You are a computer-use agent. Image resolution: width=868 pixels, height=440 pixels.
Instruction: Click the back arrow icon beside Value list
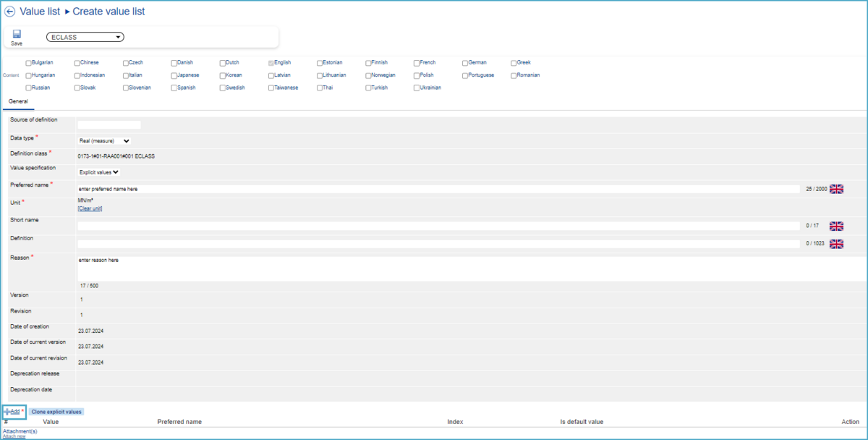pos(10,12)
